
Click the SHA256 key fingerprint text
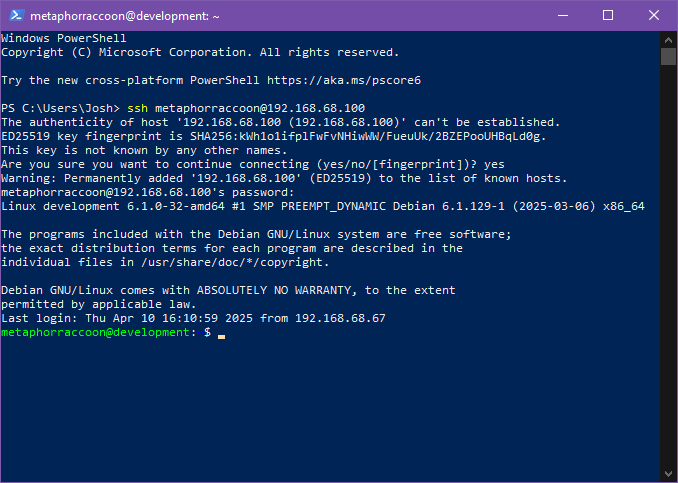[x=368, y=136]
